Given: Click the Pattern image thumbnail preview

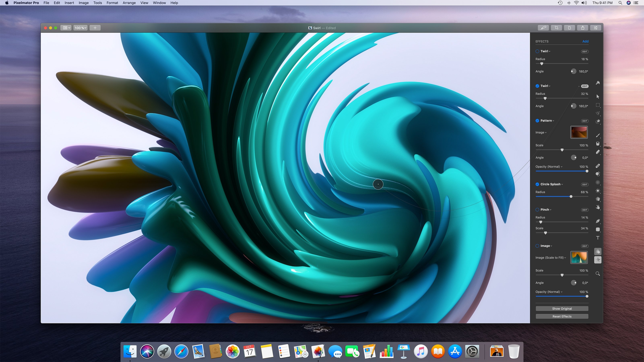Looking at the screenshot, I should pos(579,132).
